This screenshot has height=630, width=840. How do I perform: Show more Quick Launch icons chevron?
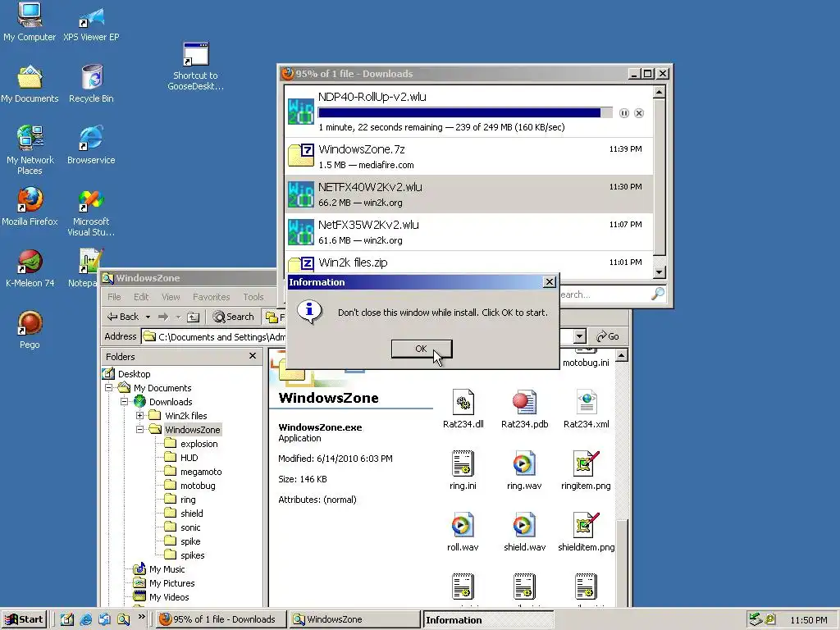pos(141,617)
